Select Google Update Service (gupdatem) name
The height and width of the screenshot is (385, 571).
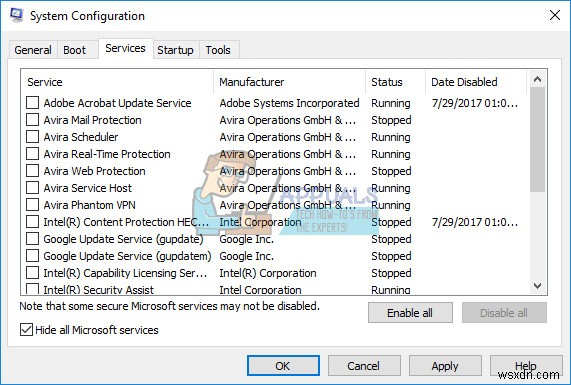coord(127,256)
